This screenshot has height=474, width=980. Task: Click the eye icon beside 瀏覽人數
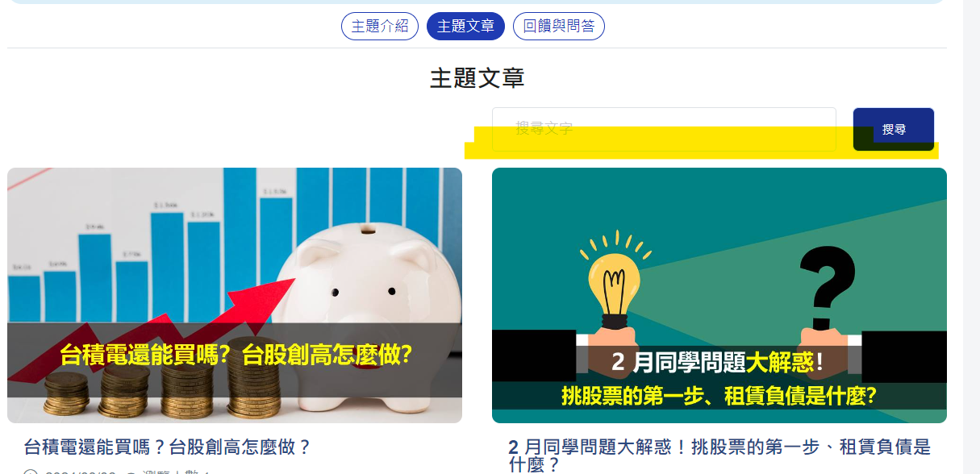[x=131, y=472]
